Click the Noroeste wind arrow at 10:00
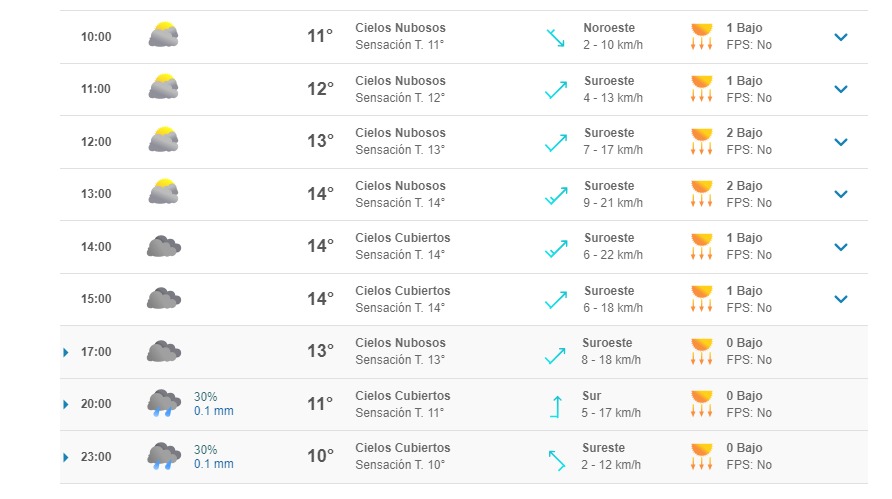 [556, 37]
